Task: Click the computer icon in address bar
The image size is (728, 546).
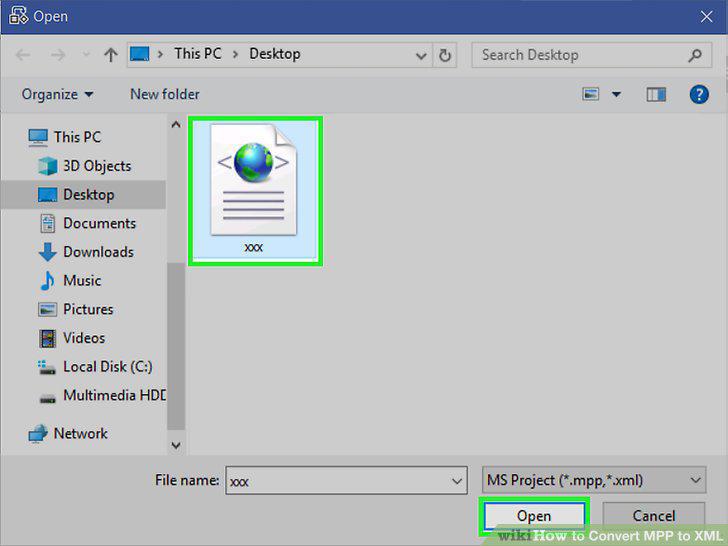Action: (139, 54)
